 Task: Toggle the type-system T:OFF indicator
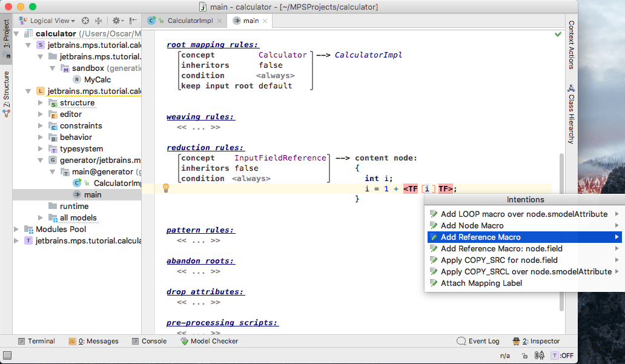[x=561, y=356]
